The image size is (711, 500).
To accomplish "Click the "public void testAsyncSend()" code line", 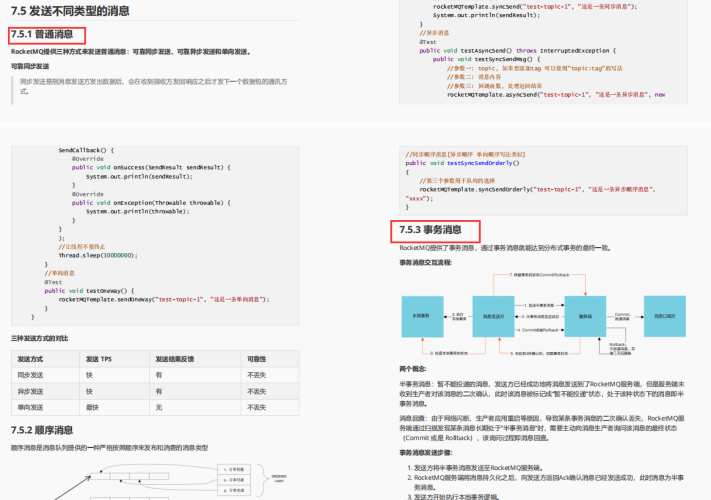I will pos(518,51).
